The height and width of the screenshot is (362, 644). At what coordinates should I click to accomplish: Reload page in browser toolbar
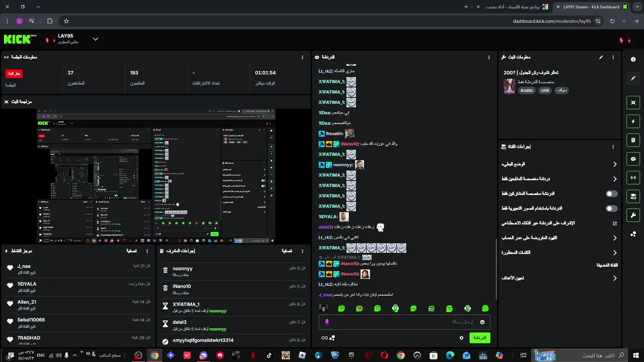612,21
